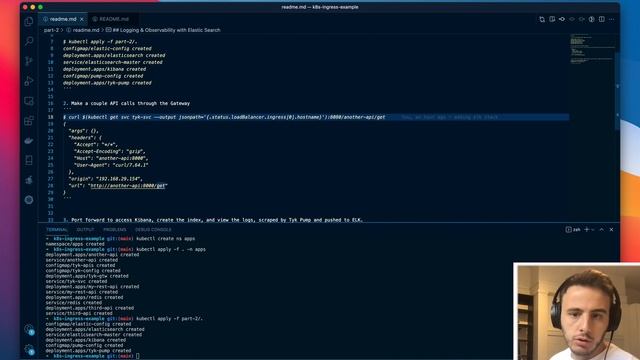Click the zsh terminal label
The width and height of the screenshot is (640, 360).
tap(573, 229)
